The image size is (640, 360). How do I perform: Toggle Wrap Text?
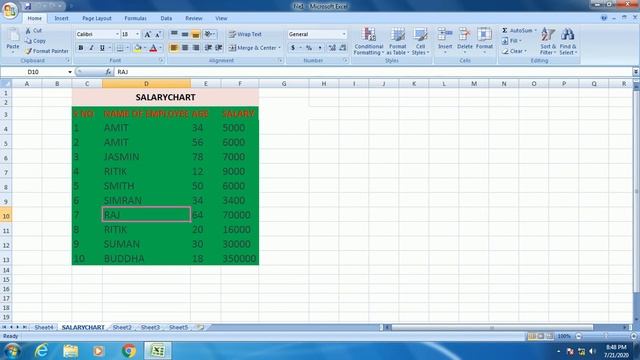245,34
